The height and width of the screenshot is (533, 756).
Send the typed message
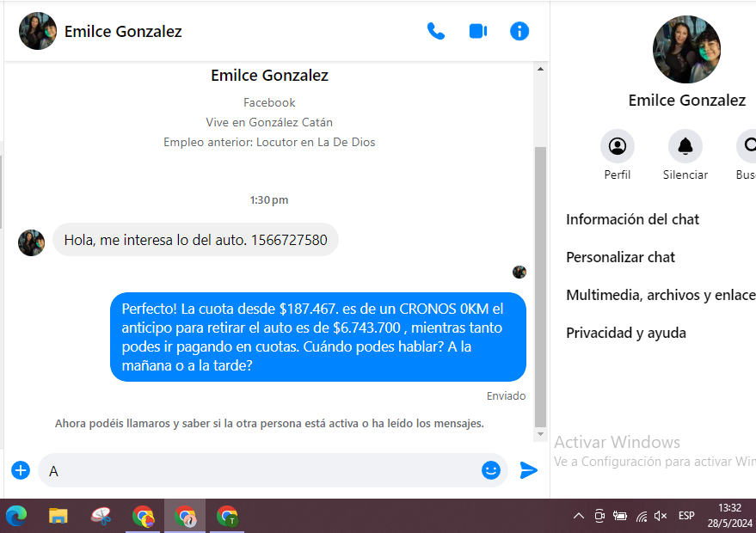pyautogui.click(x=529, y=470)
